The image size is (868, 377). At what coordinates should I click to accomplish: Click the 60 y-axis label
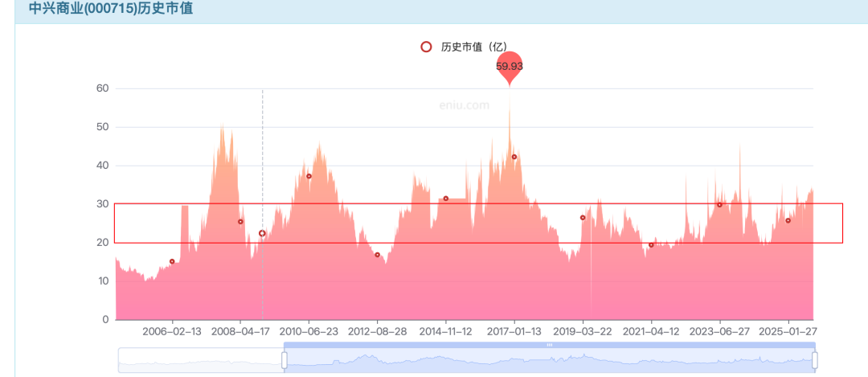click(103, 88)
